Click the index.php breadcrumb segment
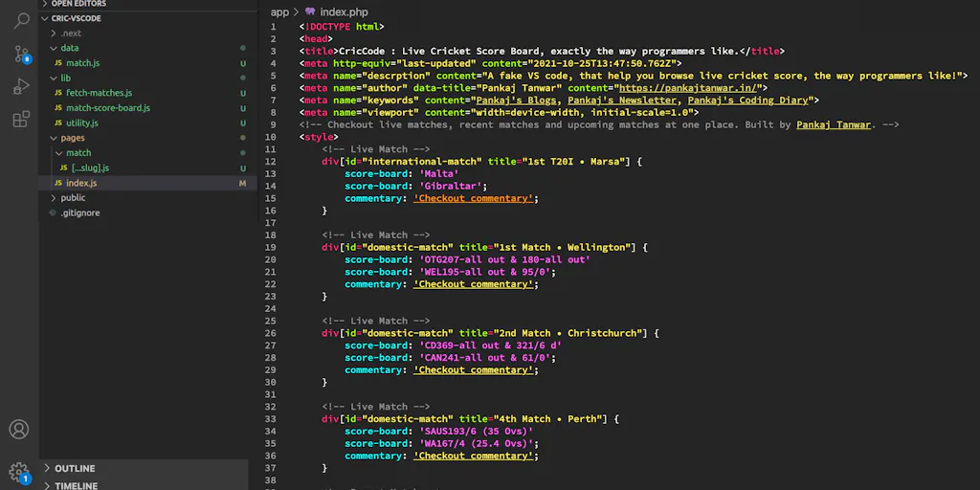The height and width of the screenshot is (490, 980). point(344,12)
